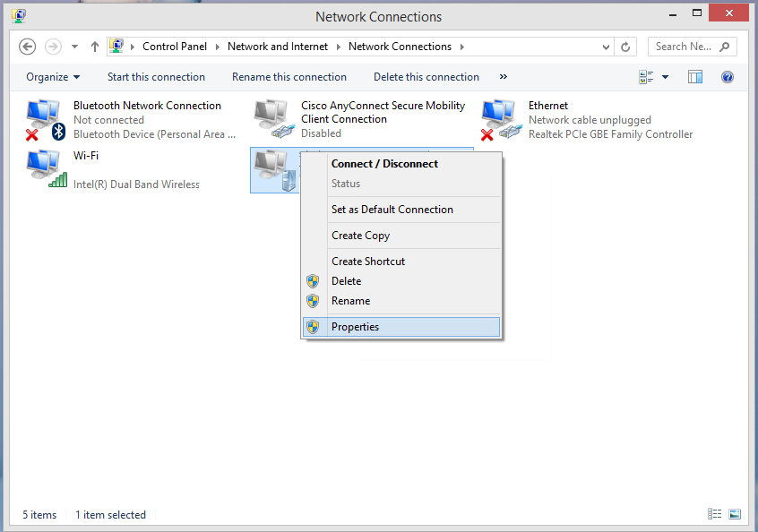Click the Ethernet adapter icon
Viewport: 758px width, 532px height.
pyautogui.click(x=500, y=119)
